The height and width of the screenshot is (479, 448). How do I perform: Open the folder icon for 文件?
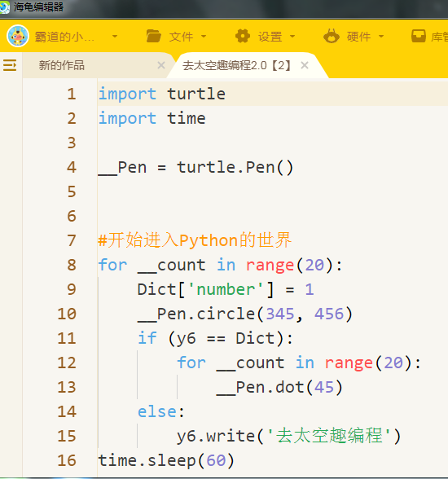pyautogui.click(x=154, y=37)
